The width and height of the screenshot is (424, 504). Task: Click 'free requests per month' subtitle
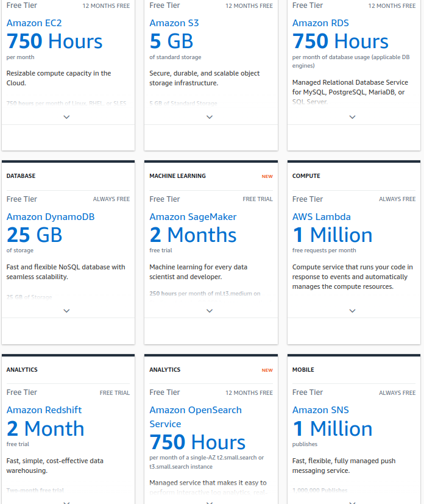[x=324, y=250]
